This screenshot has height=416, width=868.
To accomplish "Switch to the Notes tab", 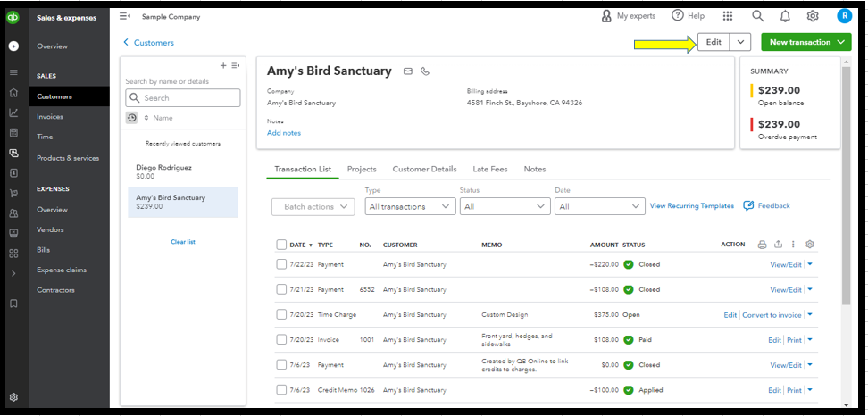I will click(535, 170).
